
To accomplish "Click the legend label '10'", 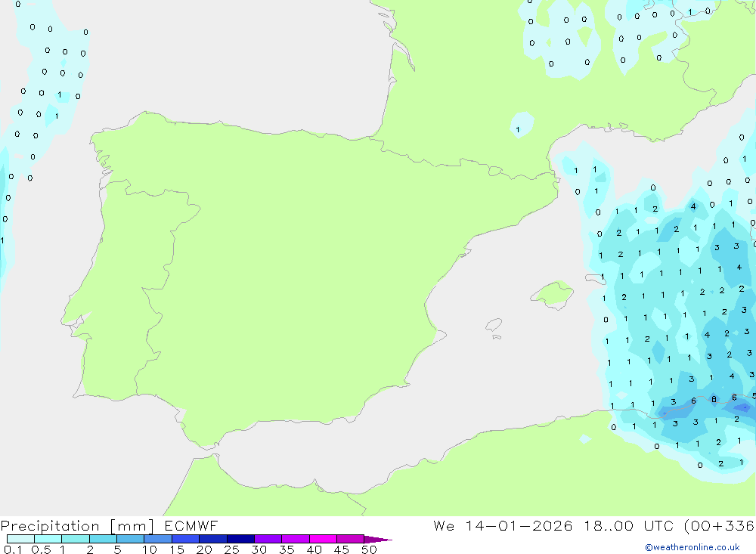I will [x=150, y=549].
